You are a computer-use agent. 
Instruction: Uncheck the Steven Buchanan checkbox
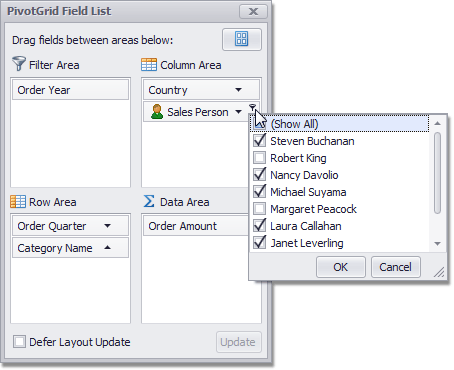tap(259, 141)
